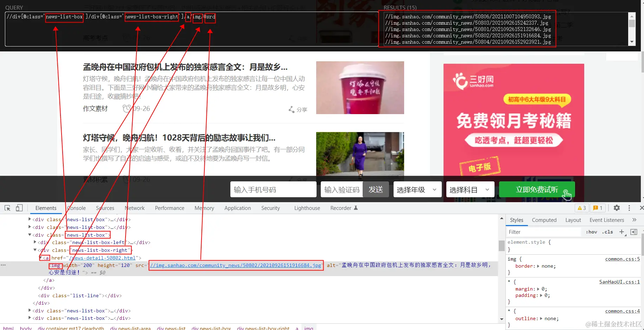Switch to the Console tab
The width and height of the screenshot is (644, 330).
click(x=76, y=208)
